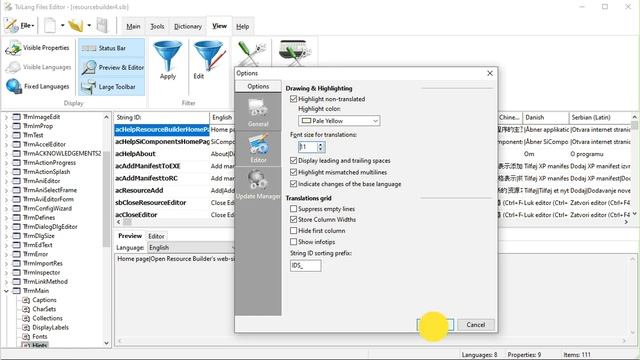Select the DisplayLabels node

point(51,327)
